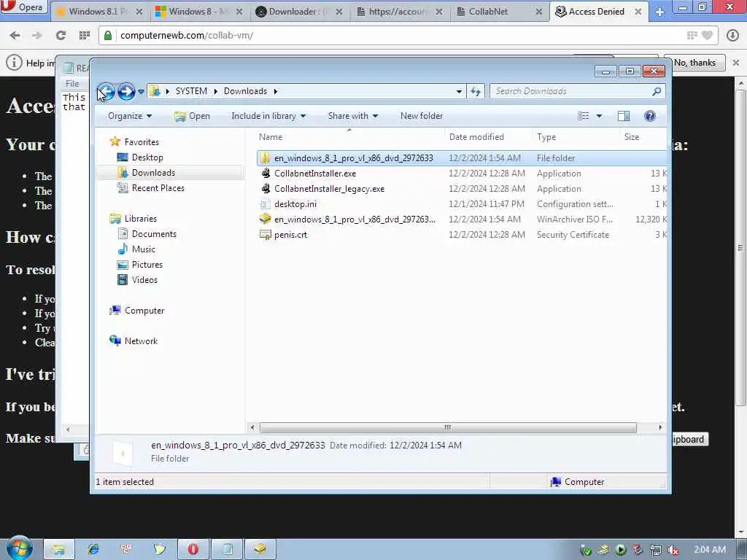747x560 pixels.
Task: Open the Opera main menu
Action: point(23,7)
